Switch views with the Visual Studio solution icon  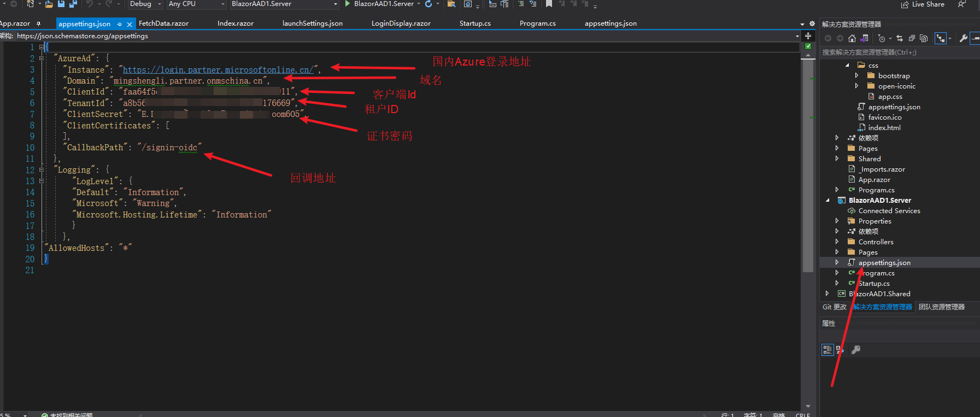tap(864, 38)
